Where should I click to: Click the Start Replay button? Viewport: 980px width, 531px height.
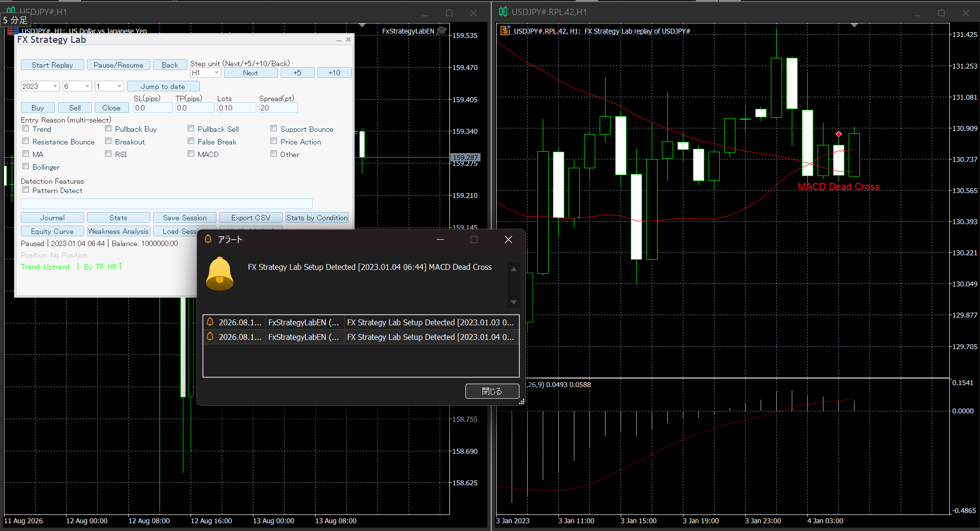[53, 65]
